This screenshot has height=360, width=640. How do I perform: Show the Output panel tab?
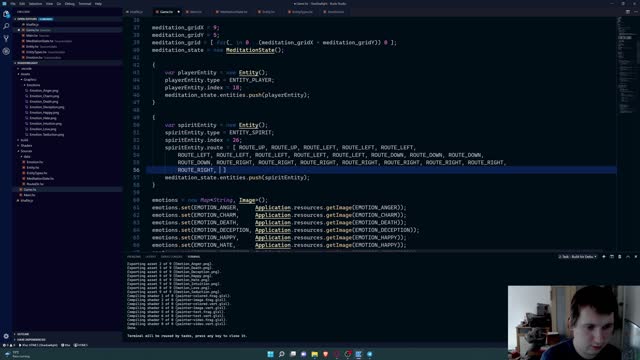tap(151, 257)
